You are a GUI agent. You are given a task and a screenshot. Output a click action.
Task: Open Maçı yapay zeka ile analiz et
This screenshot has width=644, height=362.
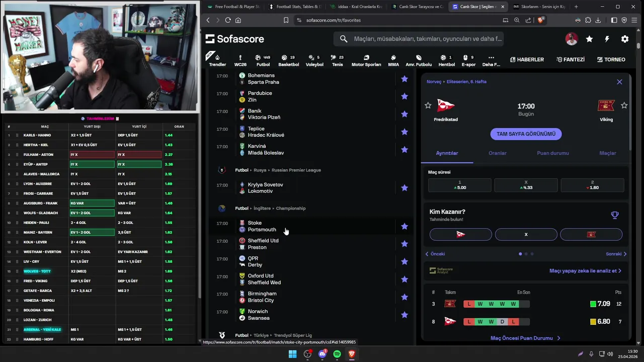585,270
